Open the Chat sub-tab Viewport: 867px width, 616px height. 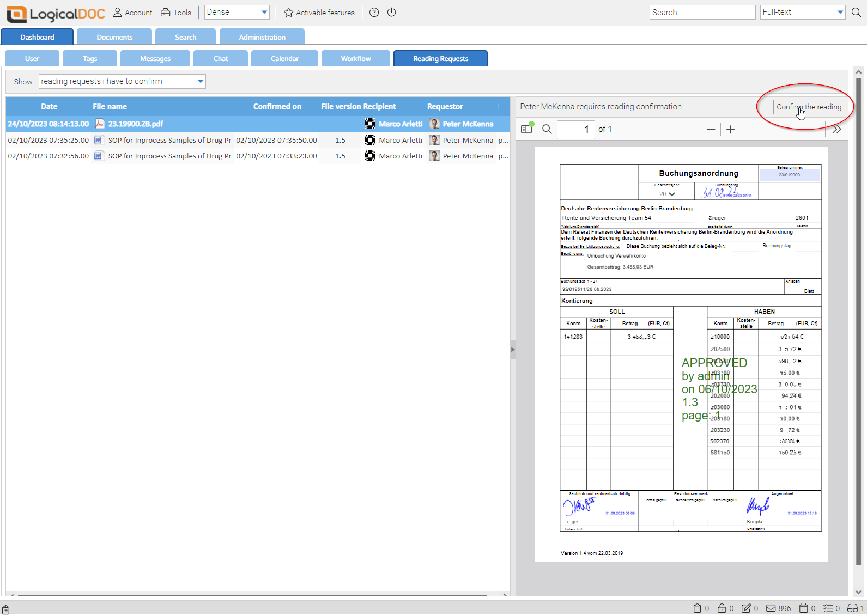pos(221,58)
